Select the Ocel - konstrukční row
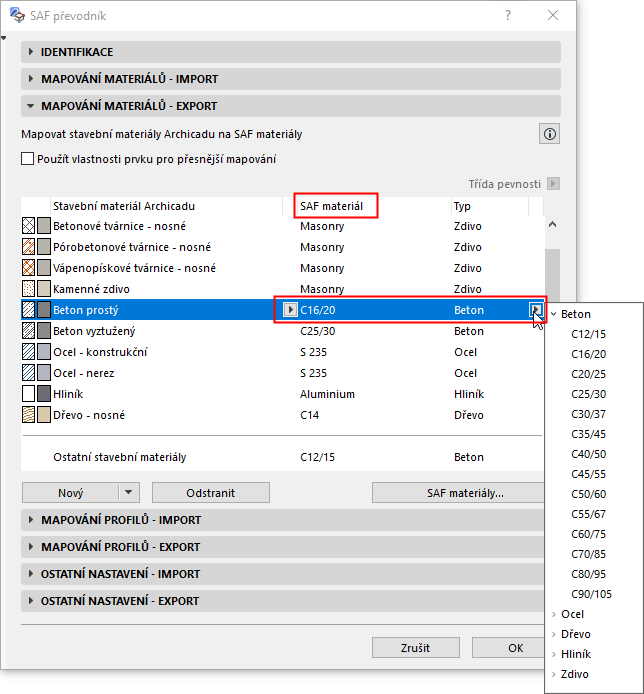Screen dimensions: 644x694 (x=282, y=352)
